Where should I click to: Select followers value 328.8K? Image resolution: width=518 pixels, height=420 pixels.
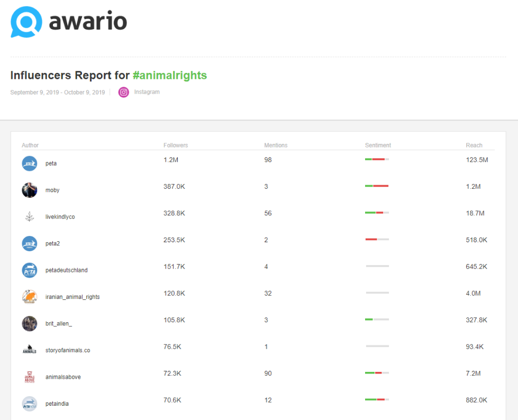(x=174, y=213)
